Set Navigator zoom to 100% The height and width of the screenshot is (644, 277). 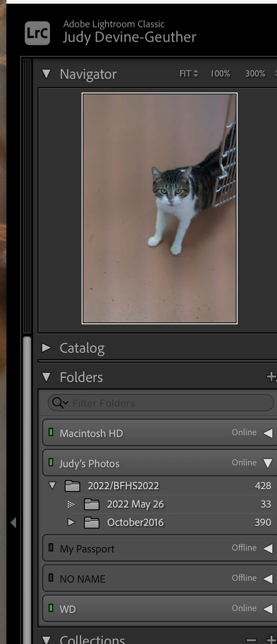220,74
